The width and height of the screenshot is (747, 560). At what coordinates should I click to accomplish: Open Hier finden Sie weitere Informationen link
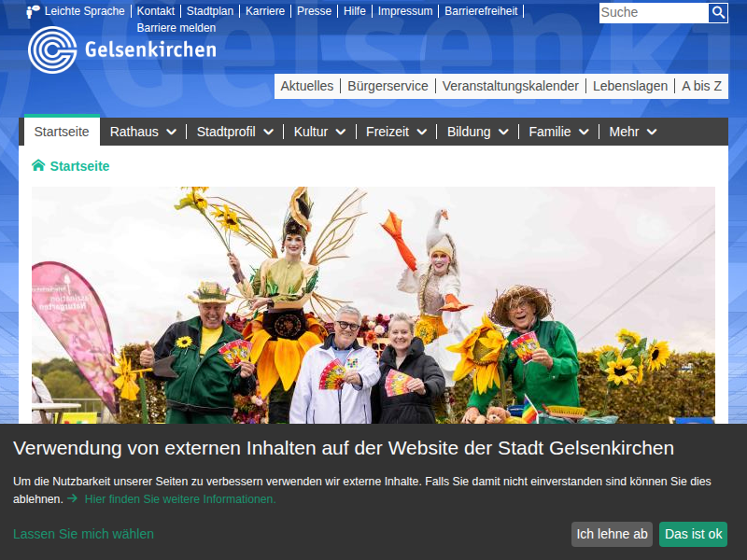tap(180, 499)
